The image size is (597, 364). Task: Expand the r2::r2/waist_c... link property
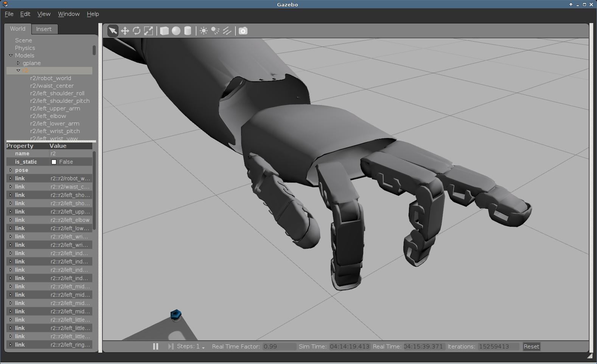tap(11, 187)
